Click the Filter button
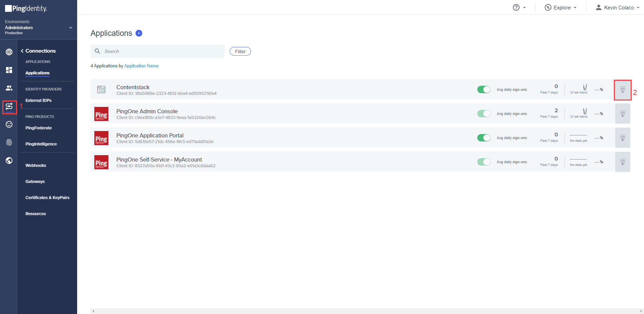 pos(240,51)
